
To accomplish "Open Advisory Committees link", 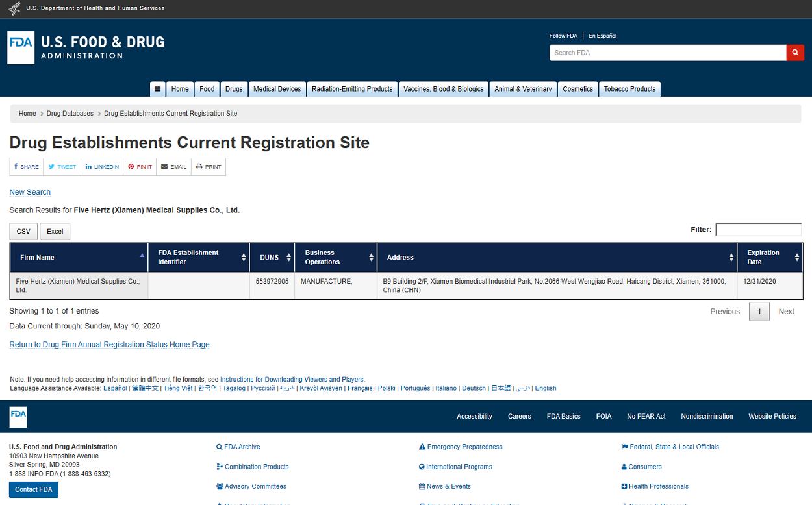I will 251,486.
